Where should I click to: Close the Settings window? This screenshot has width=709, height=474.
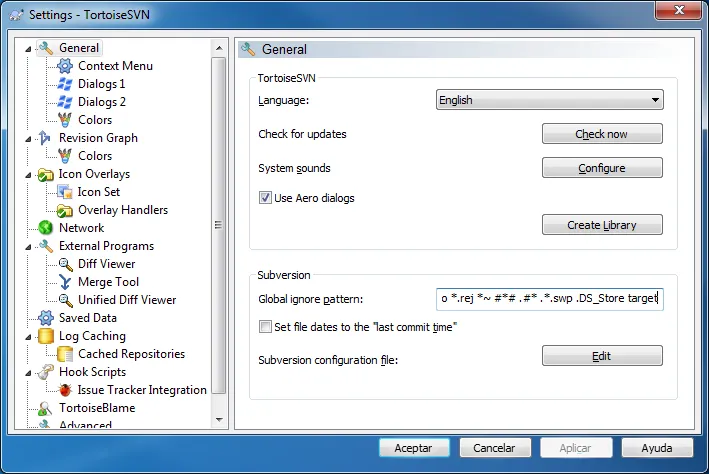click(678, 10)
